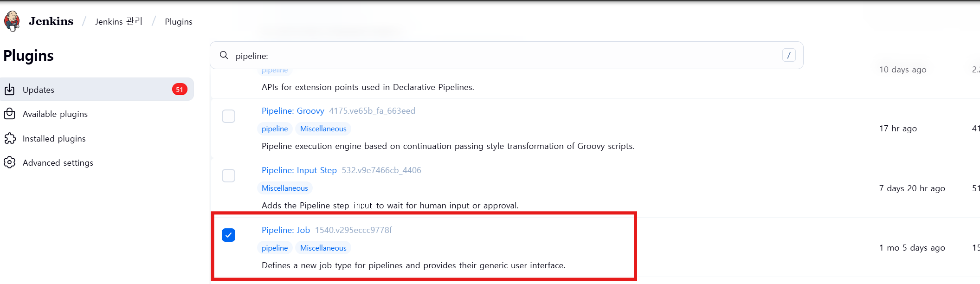Click the pipeline tag under Pipeline: Groovy

[x=275, y=129]
